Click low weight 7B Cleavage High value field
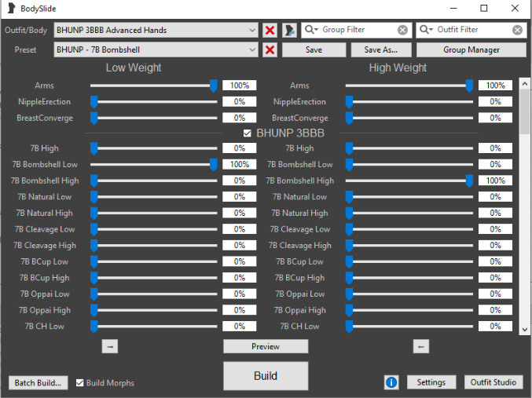532x398 pixels. pyautogui.click(x=240, y=246)
